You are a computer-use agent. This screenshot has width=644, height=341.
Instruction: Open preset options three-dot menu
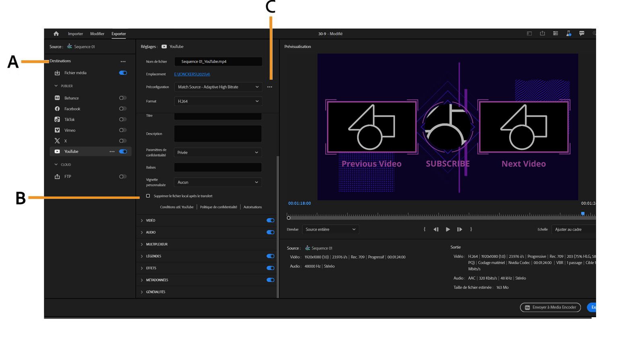[x=270, y=87]
